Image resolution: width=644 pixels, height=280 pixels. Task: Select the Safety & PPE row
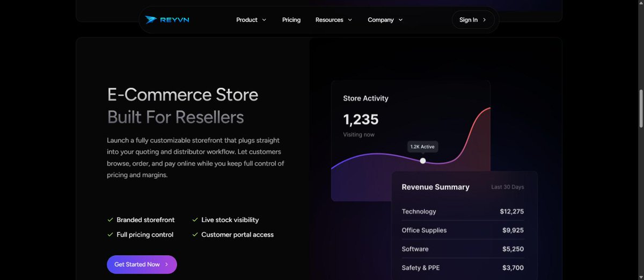click(463, 268)
